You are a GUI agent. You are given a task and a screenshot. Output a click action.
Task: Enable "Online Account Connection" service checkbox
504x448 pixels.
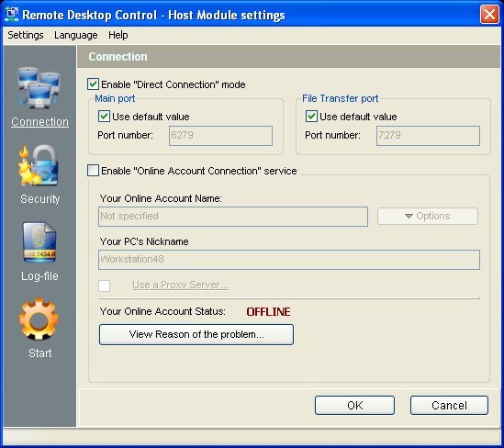pos(94,171)
